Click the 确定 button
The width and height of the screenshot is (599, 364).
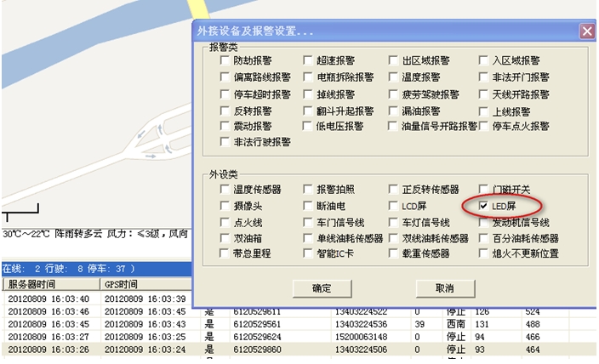321,288
